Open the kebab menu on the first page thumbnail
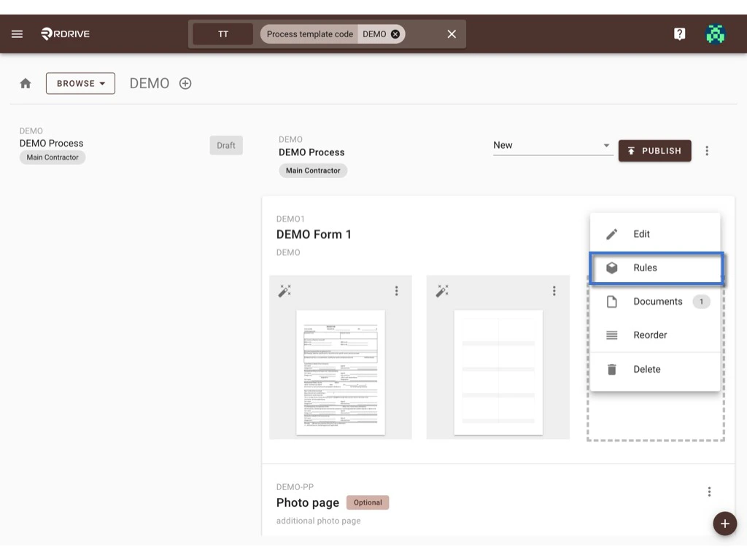The height and width of the screenshot is (560, 747). pyautogui.click(x=396, y=290)
